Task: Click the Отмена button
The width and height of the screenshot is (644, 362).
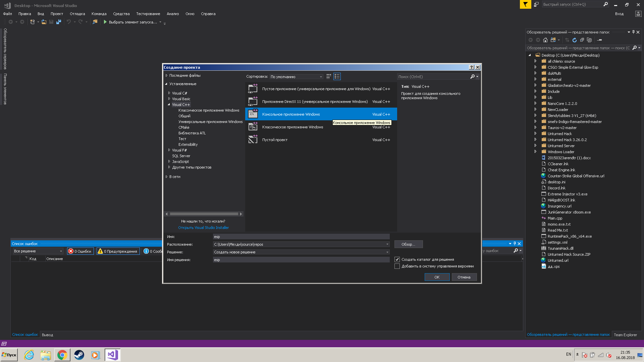Action: click(464, 277)
